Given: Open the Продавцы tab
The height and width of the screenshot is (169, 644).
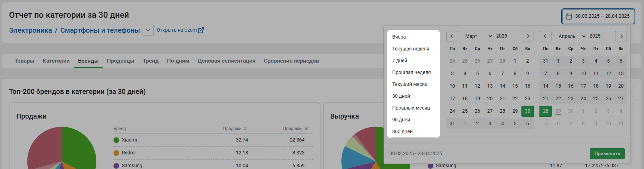Looking at the screenshot, I should pos(121,61).
